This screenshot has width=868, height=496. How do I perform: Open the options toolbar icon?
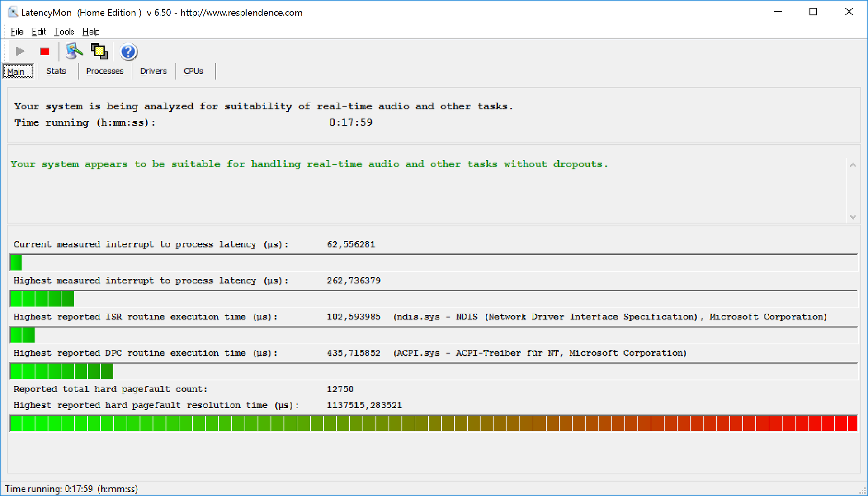[x=74, y=51]
